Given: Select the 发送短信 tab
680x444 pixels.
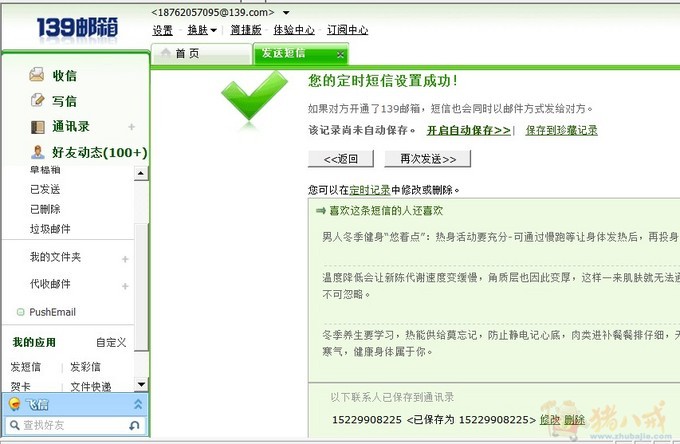Looking at the screenshot, I should coord(301,54).
